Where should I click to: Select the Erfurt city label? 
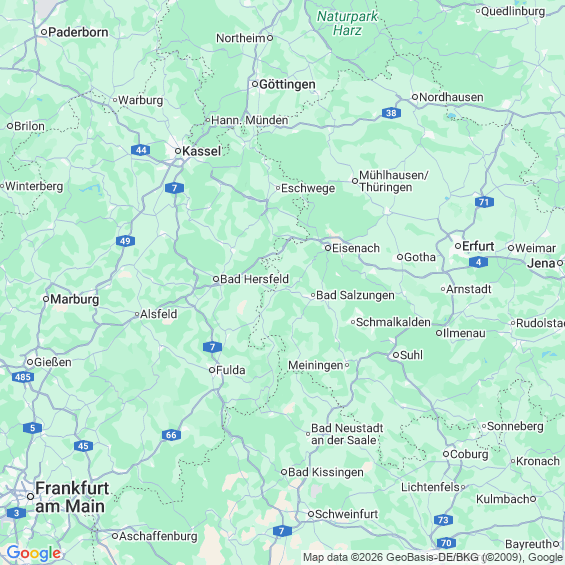pyautogui.click(x=478, y=246)
